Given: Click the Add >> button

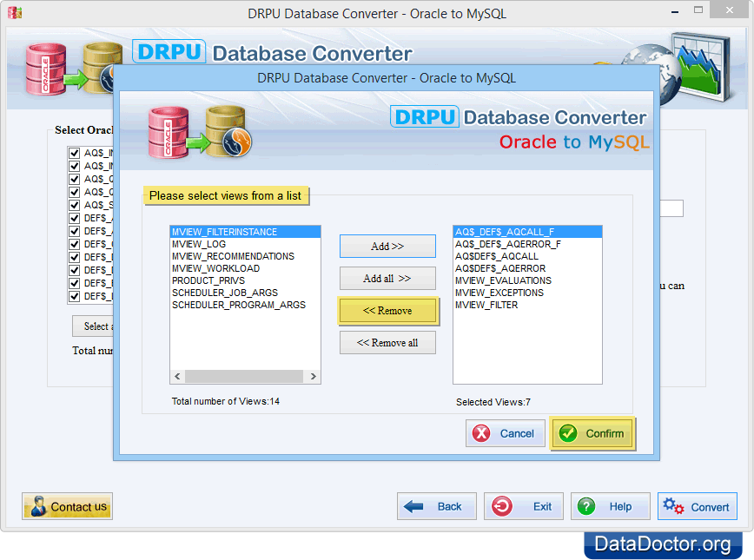Looking at the screenshot, I should click(x=387, y=246).
